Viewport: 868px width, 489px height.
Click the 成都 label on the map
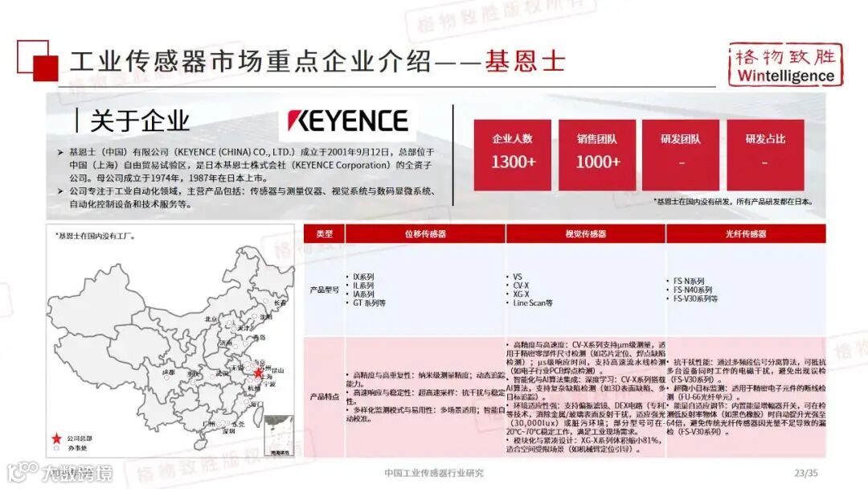coord(168,372)
